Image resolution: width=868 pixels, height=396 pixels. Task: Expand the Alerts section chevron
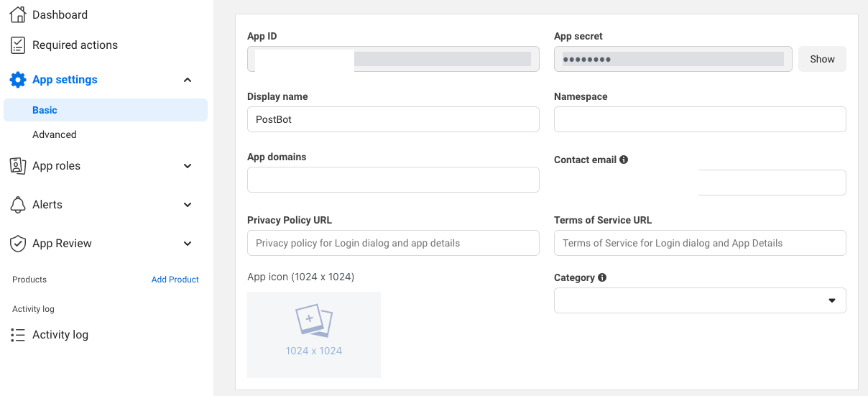click(x=188, y=205)
